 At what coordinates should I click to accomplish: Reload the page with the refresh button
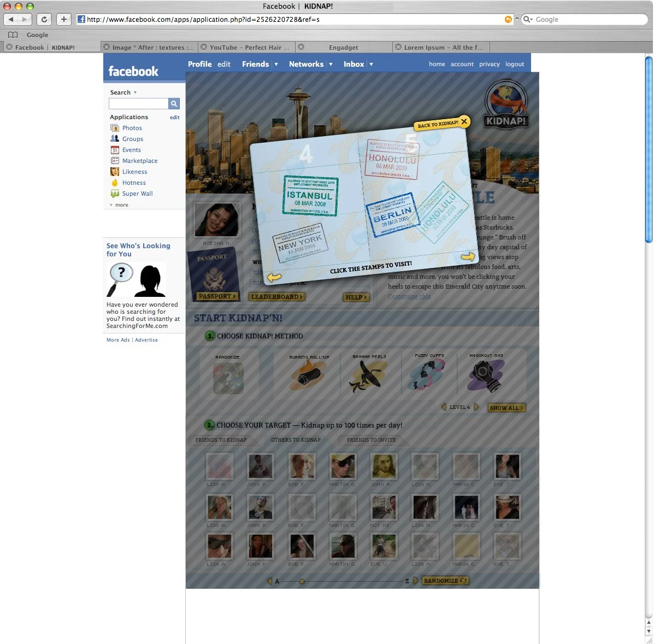point(44,19)
